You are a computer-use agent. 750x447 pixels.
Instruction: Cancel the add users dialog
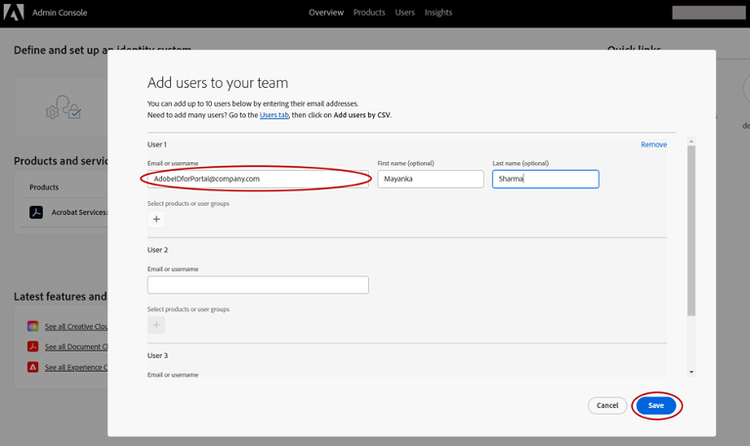tap(606, 405)
